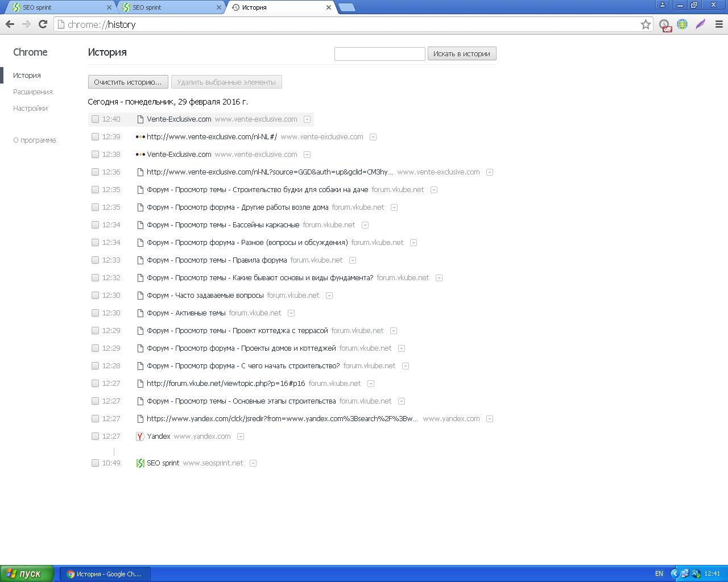Switch to the second SEO sprint tab
This screenshot has height=582, width=728.
coord(171,7)
